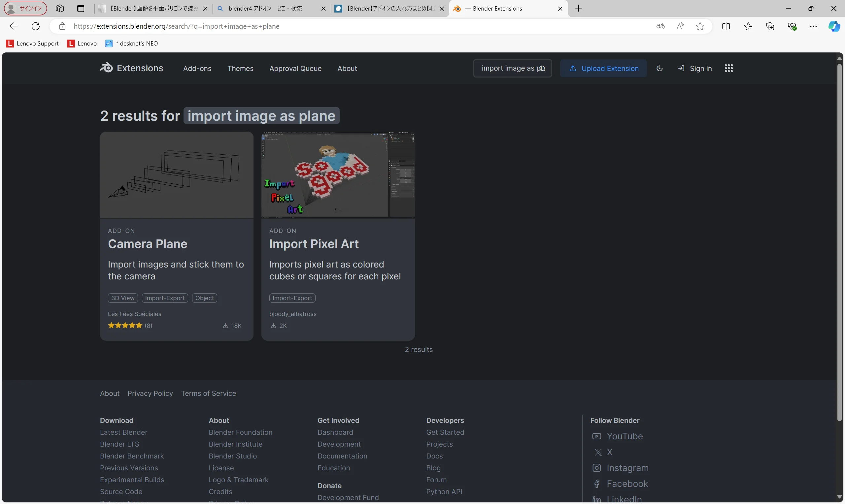Click Sign in on the Extensions site
845x504 pixels.
coord(695,68)
